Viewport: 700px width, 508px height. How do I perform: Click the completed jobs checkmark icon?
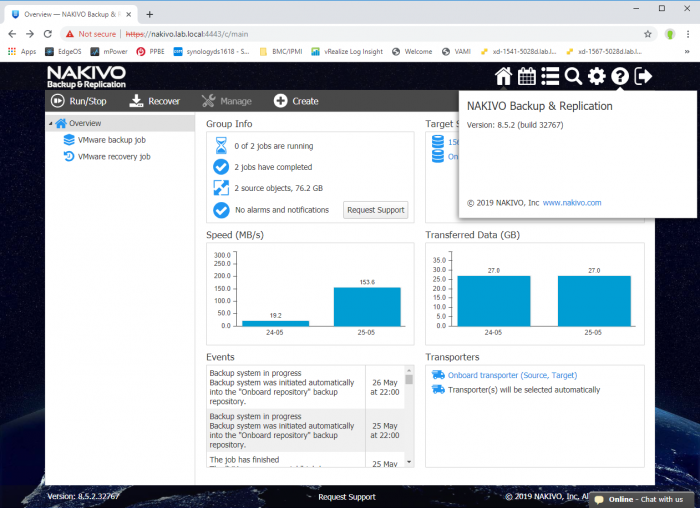[221, 167]
